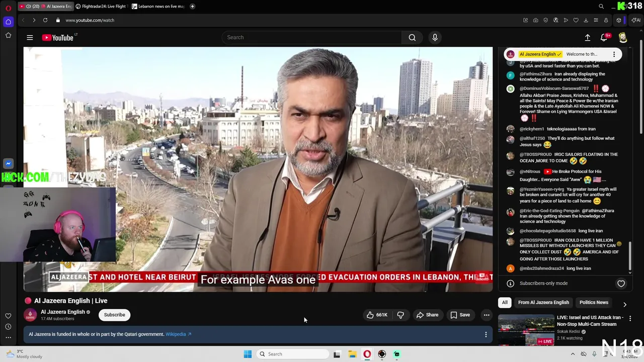Image resolution: width=644 pixels, height=362 pixels.
Task: Open Opera My Flow send icon
Action: point(566,20)
